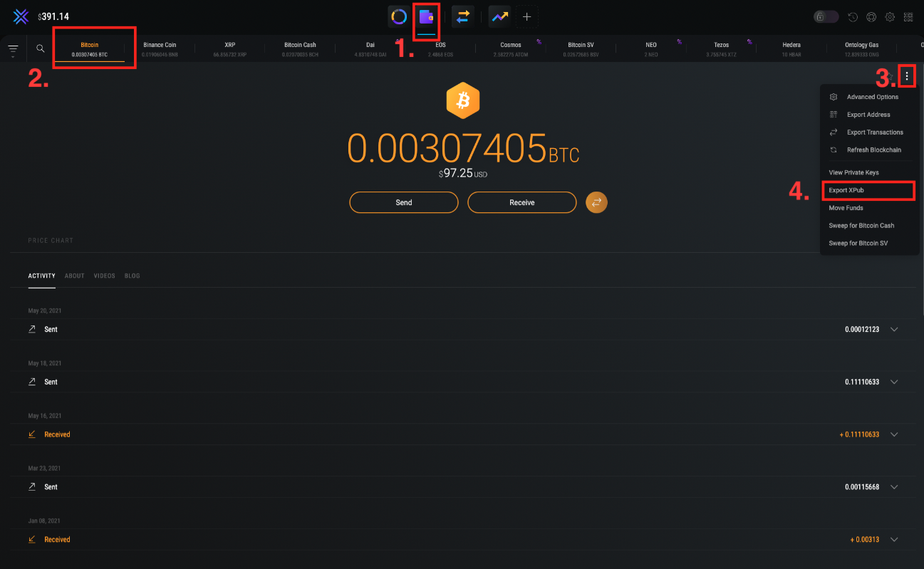The height and width of the screenshot is (569, 924).
Task: Expand the May 20 Sent transaction details
Action: click(x=894, y=329)
